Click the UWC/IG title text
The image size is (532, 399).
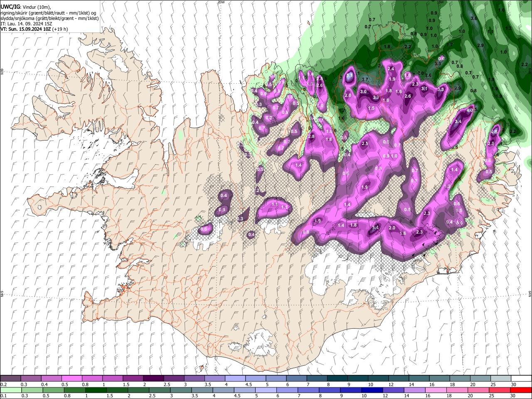pos(10,7)
